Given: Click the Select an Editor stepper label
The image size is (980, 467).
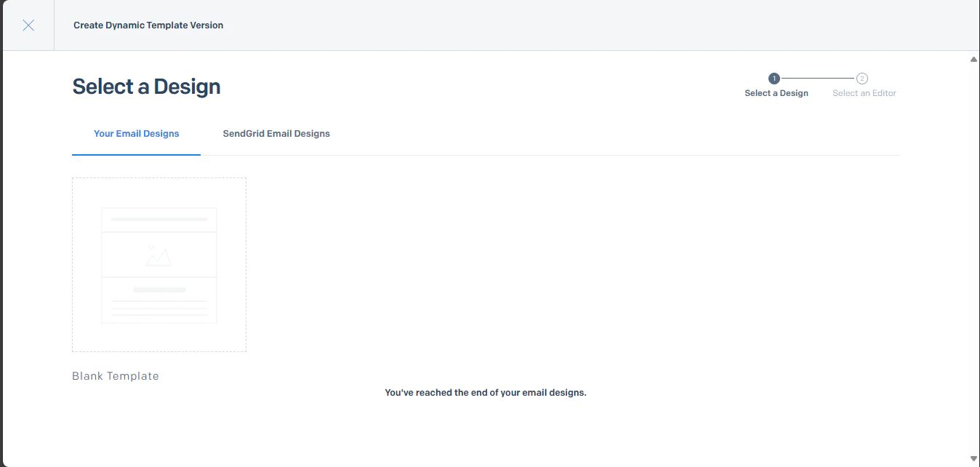Looking at the screenshot, I should pyautogui.click(x=864, y=92).
